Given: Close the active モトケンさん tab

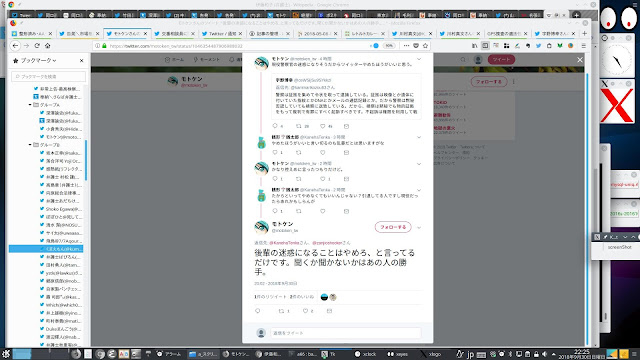Looking at the screenshot, I should coord(145,33).
